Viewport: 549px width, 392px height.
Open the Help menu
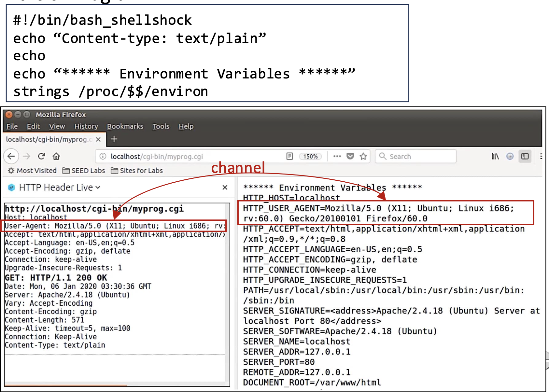tap(186, 126)
